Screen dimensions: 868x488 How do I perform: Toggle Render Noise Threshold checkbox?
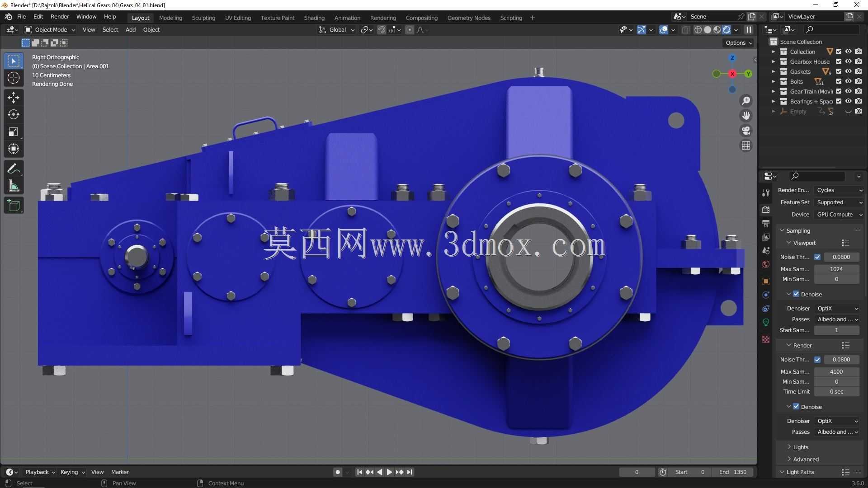(817, 360)
